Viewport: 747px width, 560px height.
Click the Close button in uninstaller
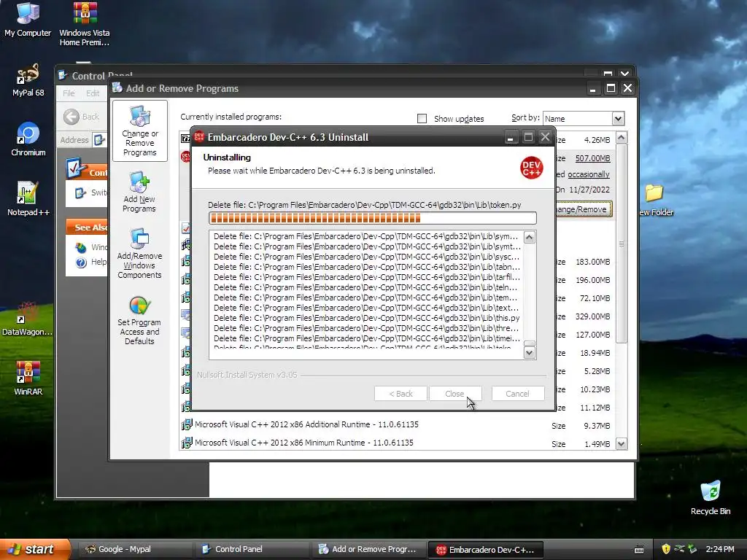(x=454, y=394)
